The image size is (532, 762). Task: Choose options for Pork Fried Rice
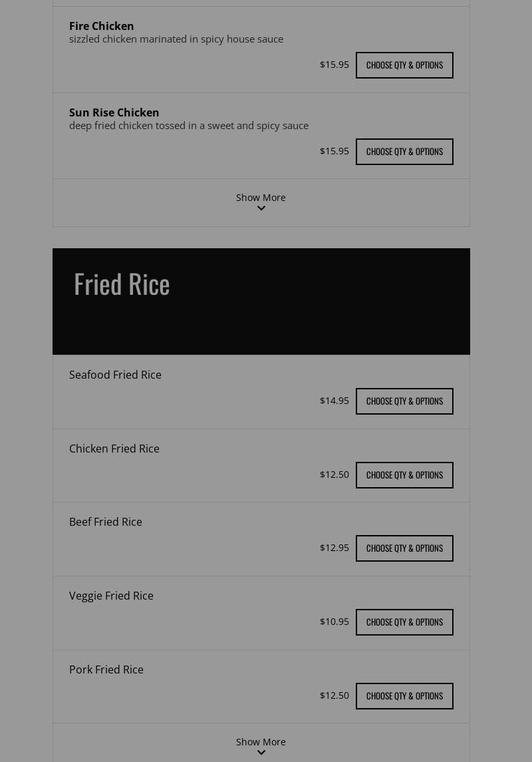point(404,696)
